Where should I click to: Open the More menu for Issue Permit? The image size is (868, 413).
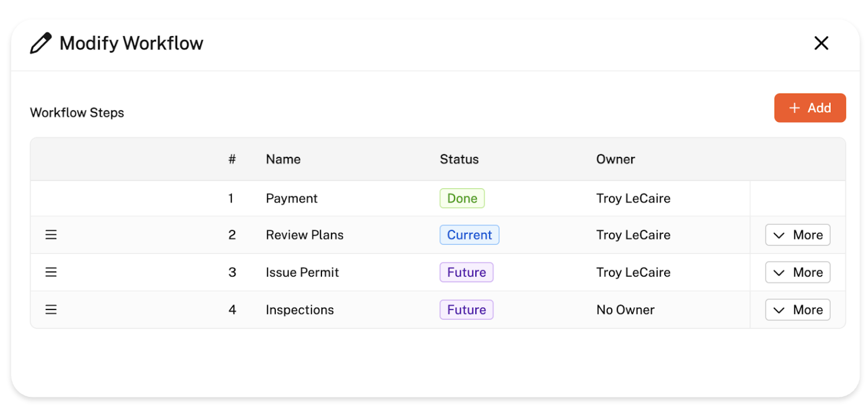[x=797, y=272]
